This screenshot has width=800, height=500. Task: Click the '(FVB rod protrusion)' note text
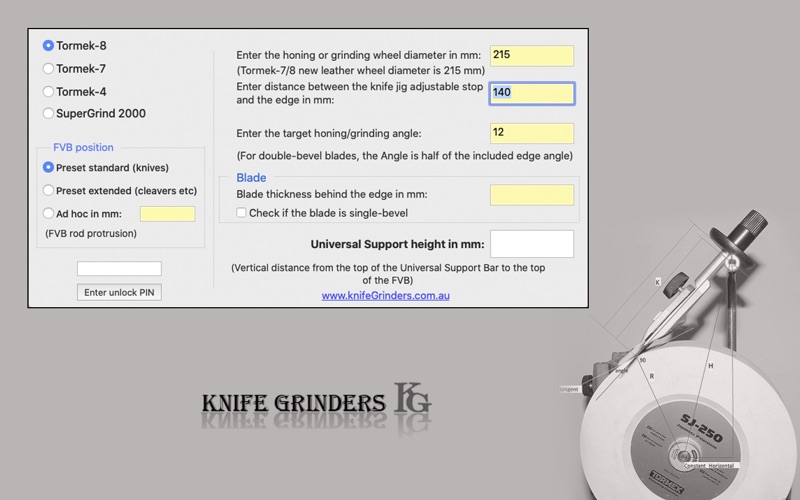point(91,234)
